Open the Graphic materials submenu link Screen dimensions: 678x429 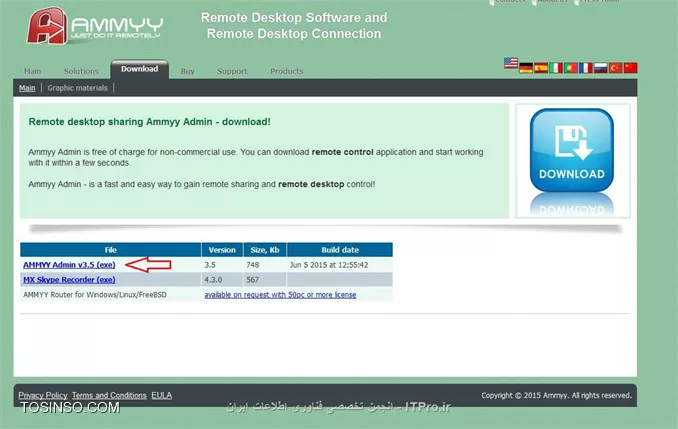pyautogui.click(x=77, y=88)
